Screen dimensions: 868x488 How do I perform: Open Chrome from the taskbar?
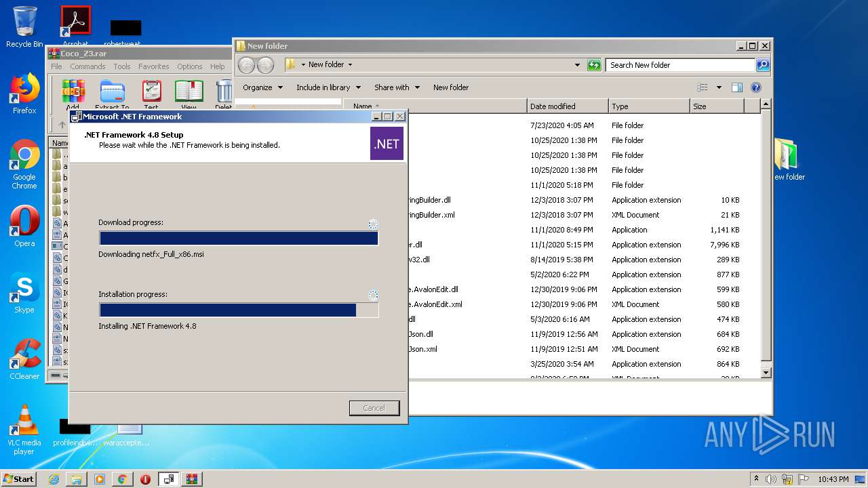[x=122, y=479]
